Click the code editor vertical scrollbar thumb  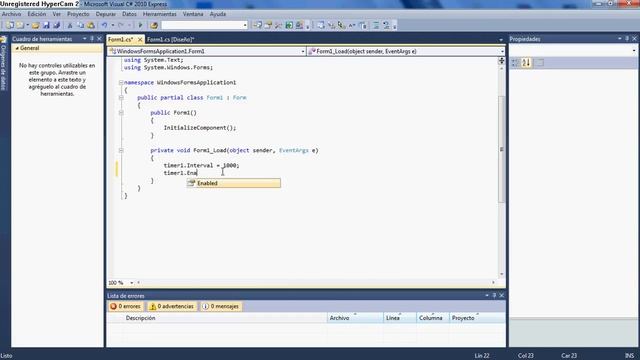coord(501,149)
